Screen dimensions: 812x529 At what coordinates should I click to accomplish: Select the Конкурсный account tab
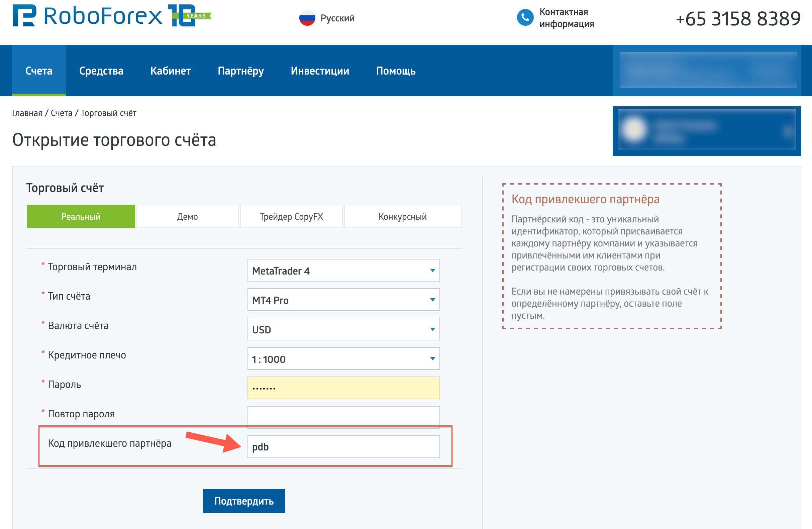pyautogui.click(x=403, y=217)
